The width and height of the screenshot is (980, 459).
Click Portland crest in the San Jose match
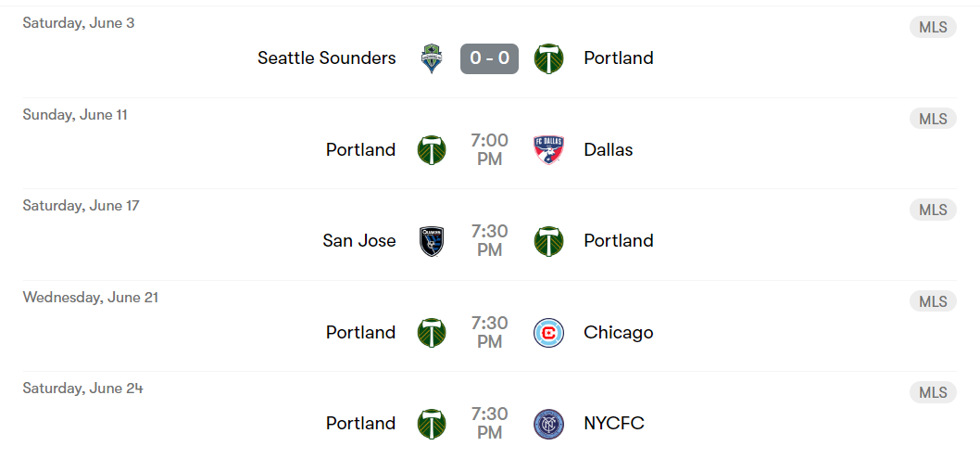tap(549, 241)
